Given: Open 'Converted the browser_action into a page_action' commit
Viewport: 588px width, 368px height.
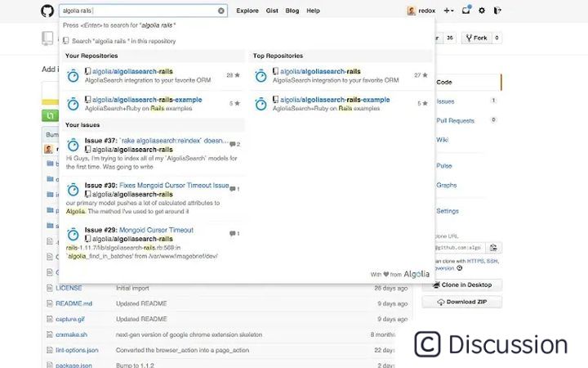Looking at the screenshot, I should coord(182,350).
